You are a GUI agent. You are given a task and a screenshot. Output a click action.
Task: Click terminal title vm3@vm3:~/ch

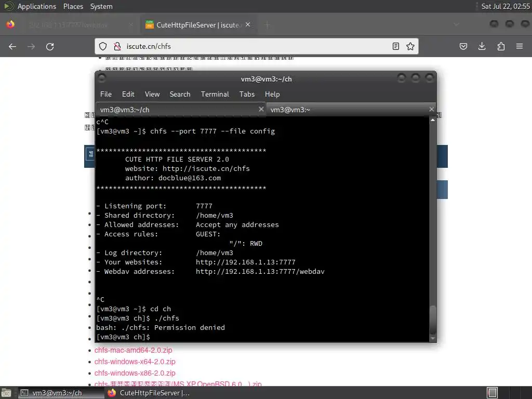click(267, 79)
